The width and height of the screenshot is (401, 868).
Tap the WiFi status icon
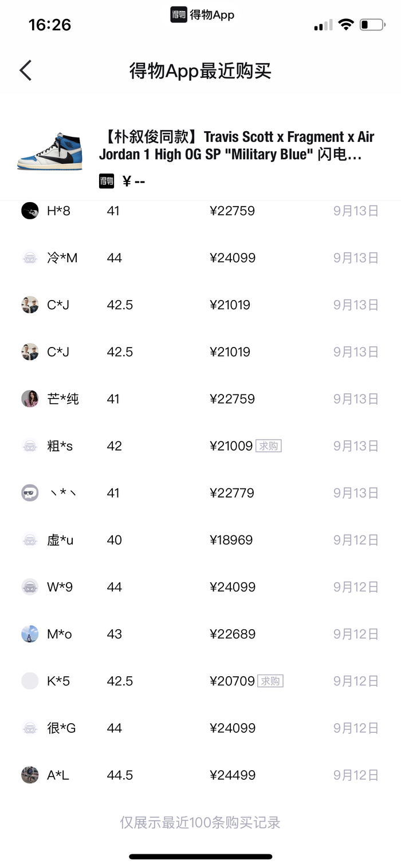click(x=345, y=25)
